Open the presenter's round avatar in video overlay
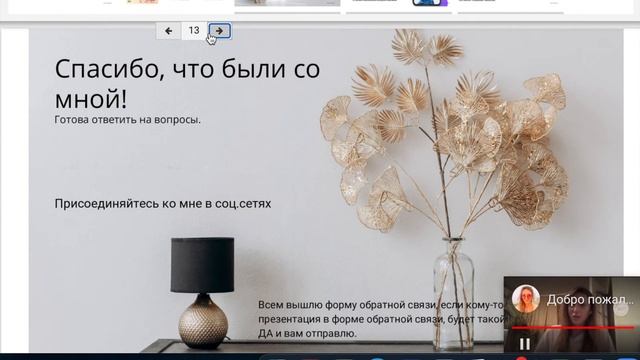 coord(526,299)
